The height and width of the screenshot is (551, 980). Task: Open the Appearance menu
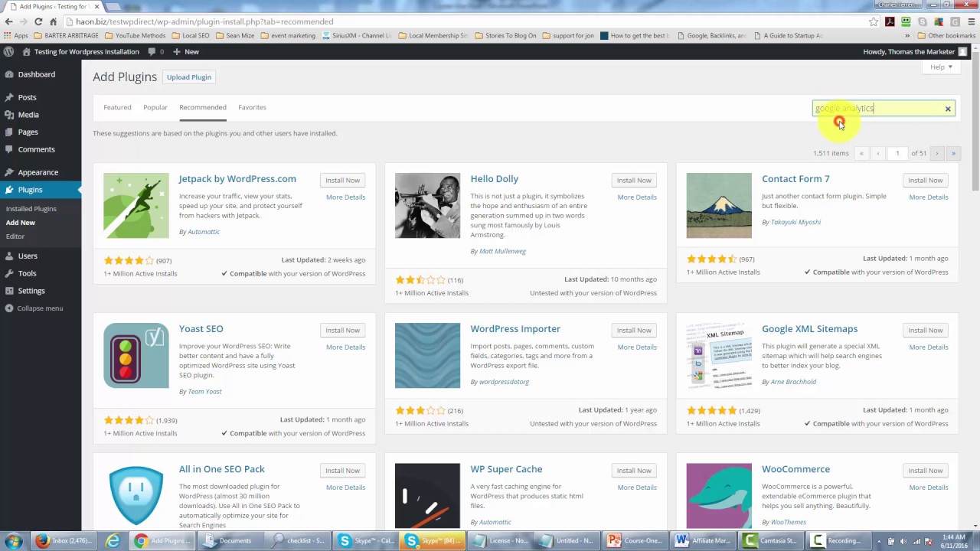point(38,172)
